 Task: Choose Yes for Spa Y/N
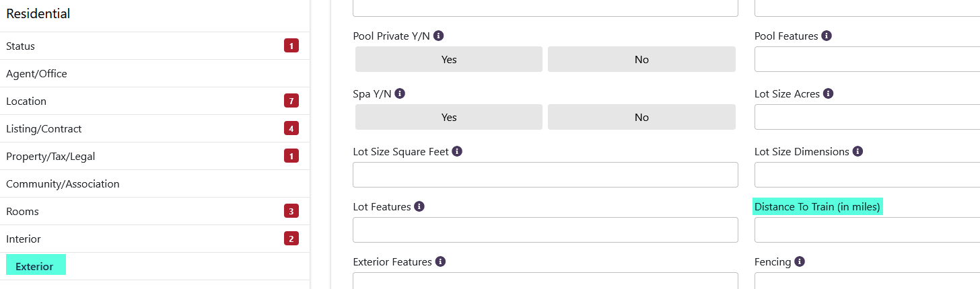point(449,117)
